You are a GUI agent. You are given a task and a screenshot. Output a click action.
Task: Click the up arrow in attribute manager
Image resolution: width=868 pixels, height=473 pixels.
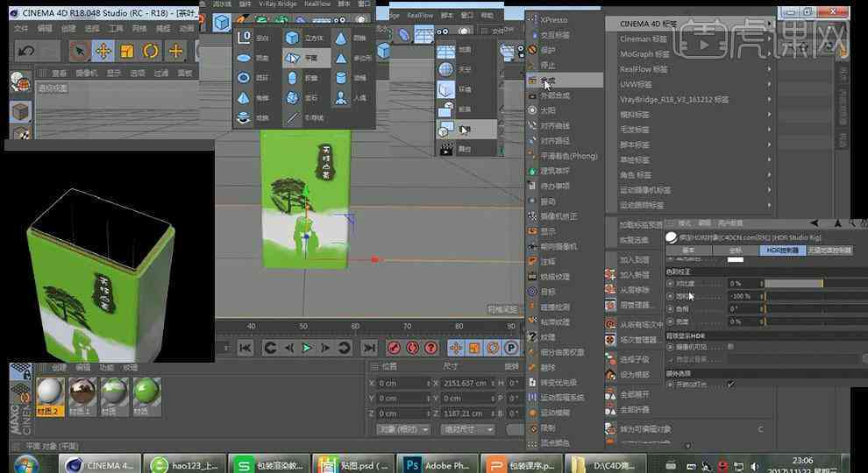837,223
